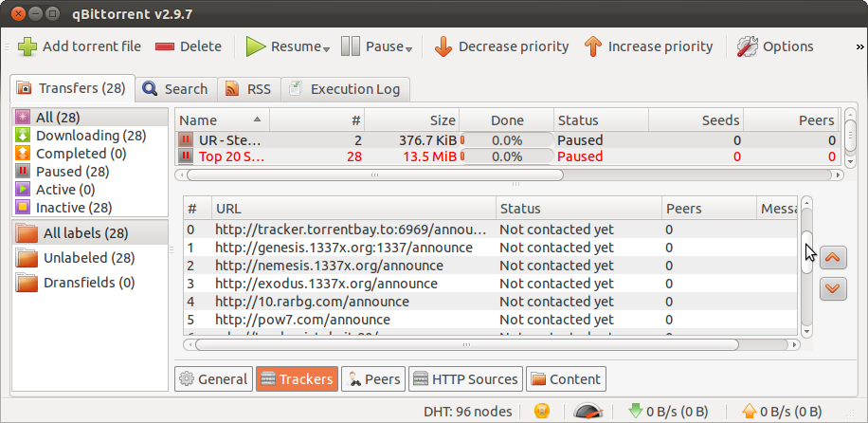Show the Content properties panel
The image size is (868, 423).
(x=566, y=379)
